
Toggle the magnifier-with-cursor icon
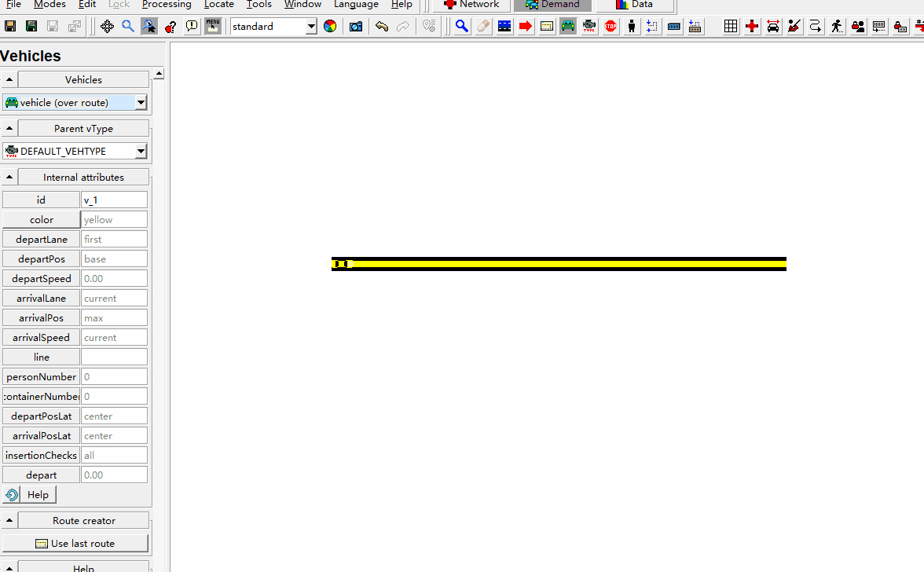click(x=149, y=27)
